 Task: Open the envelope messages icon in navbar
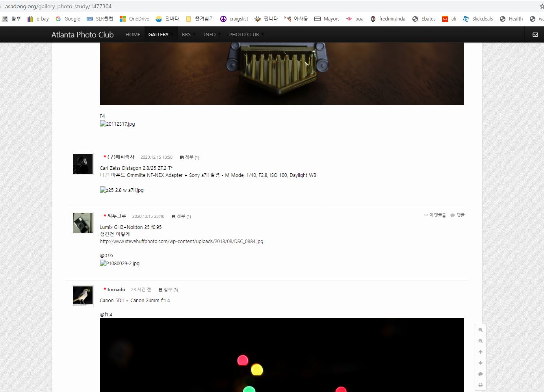[535, 35]
